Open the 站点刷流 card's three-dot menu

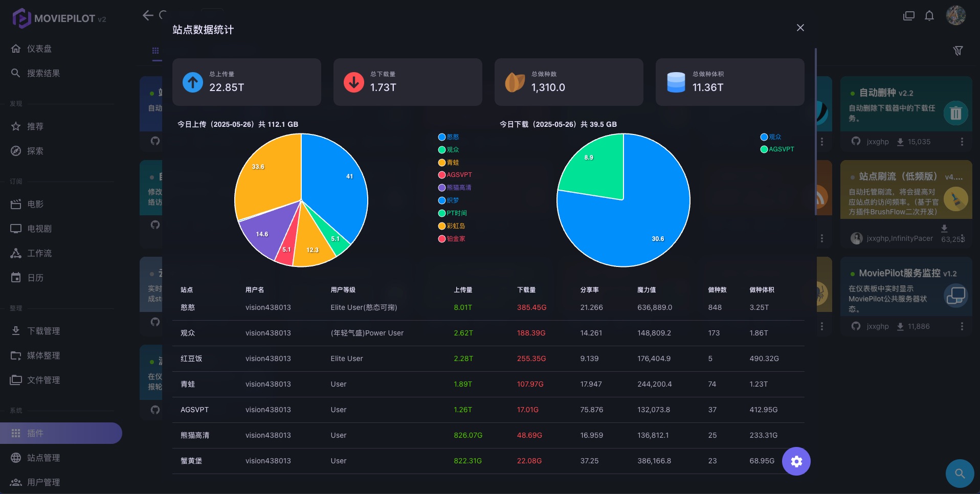point(962,238)
